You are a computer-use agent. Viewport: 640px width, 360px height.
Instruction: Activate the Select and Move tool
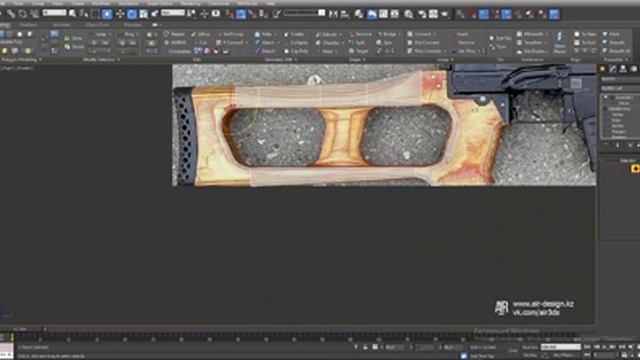pyautogui.click(x=120, y=14)
